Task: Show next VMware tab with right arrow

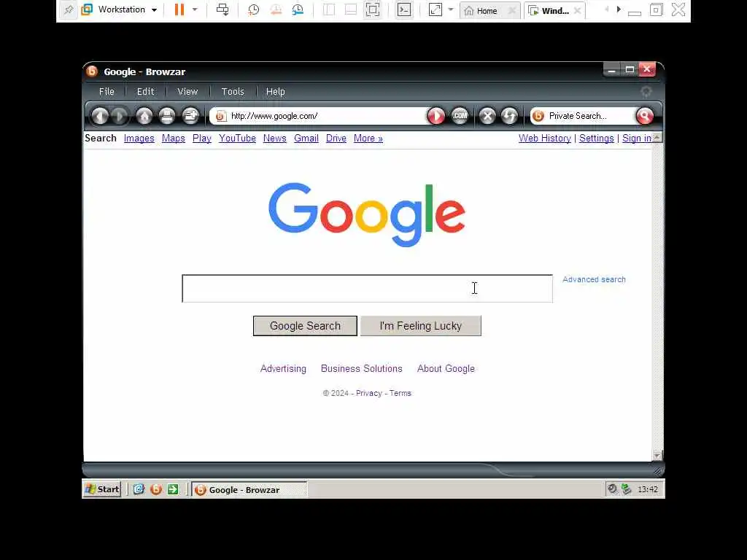Action: [619, 9]
